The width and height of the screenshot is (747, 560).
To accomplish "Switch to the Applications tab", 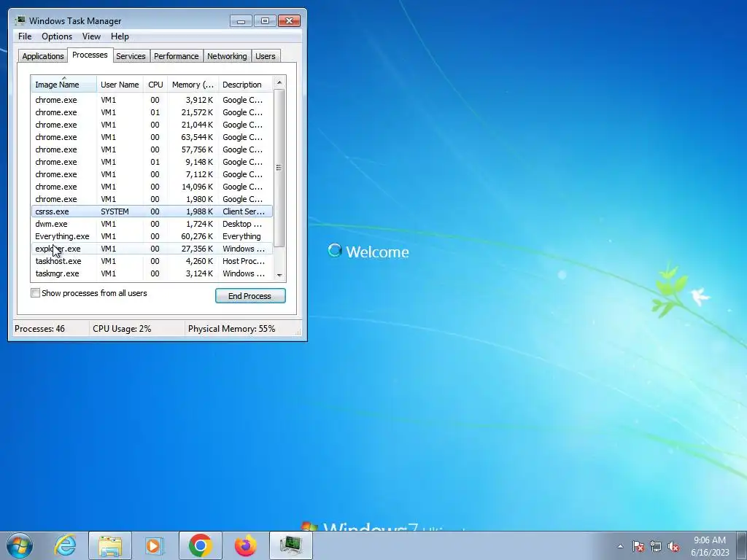I will pos(43,56).
